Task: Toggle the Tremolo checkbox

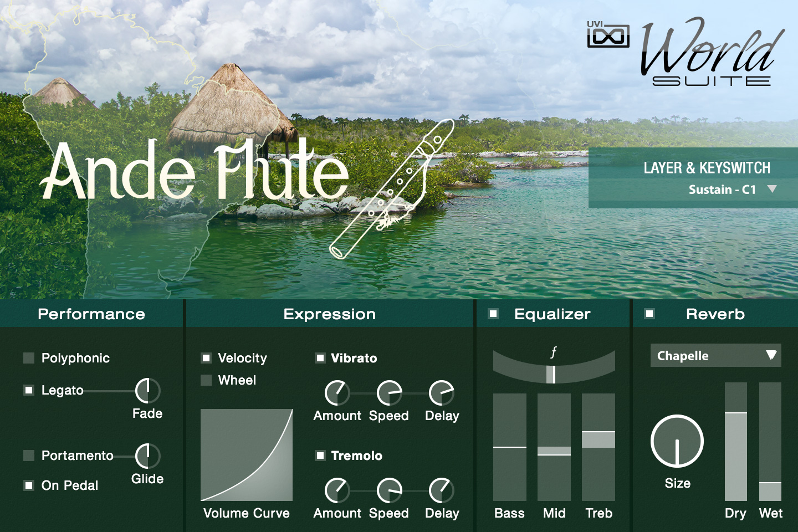Action: [320, 456]
